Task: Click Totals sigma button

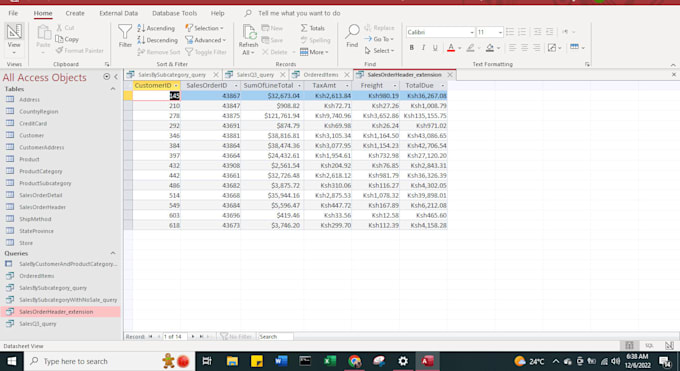Action: [313, 28]
